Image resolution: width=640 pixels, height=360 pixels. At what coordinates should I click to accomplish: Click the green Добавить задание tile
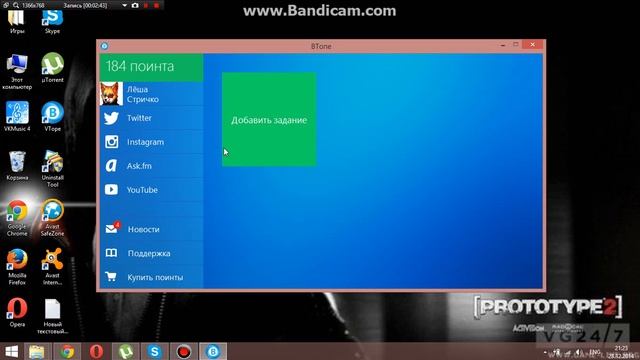point(269,119)
